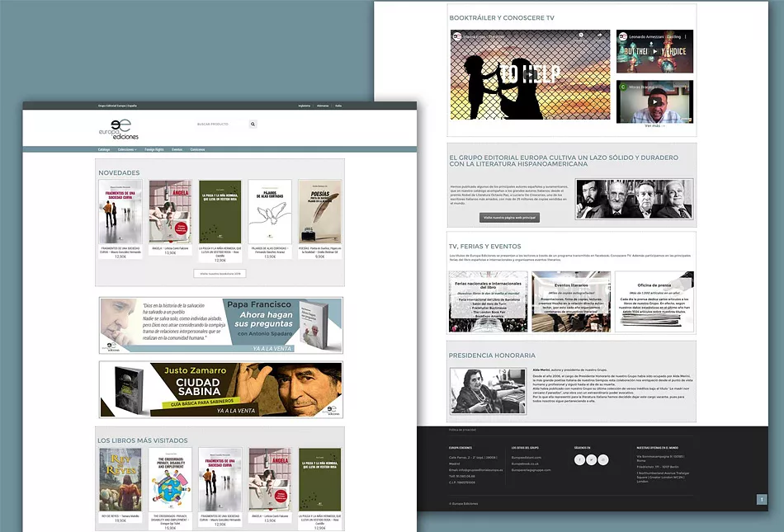Click the Europa Ediciones logo

(x=119, y=129)
